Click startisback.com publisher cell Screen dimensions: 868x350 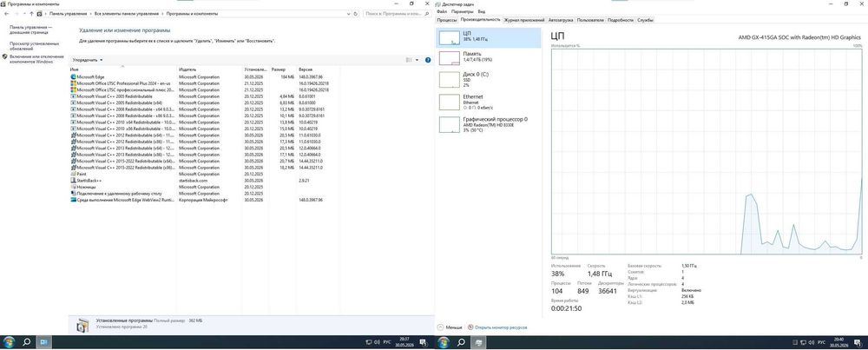pyautogui.click(x=194, y=181)
